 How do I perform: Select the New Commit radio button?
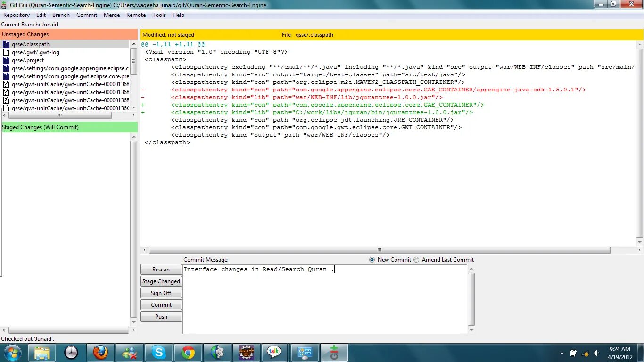372,260
